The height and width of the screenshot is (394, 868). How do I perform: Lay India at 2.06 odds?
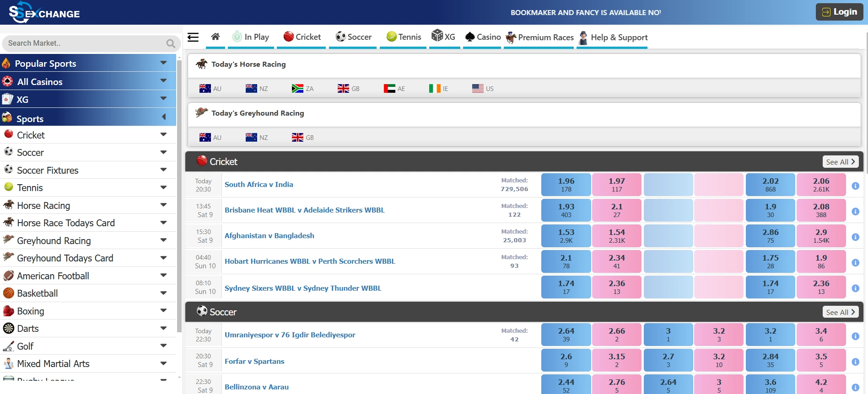(x=821, y=185)
